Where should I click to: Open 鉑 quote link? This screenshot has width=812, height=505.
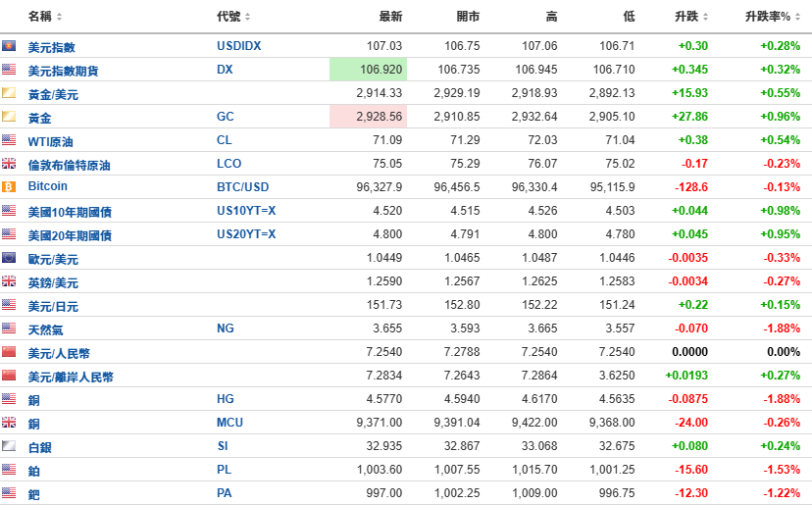[34, 472]
